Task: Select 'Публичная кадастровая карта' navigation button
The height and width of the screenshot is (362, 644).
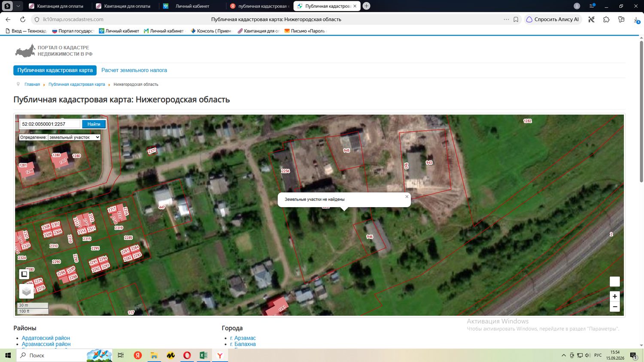Action: click(55, 70)
